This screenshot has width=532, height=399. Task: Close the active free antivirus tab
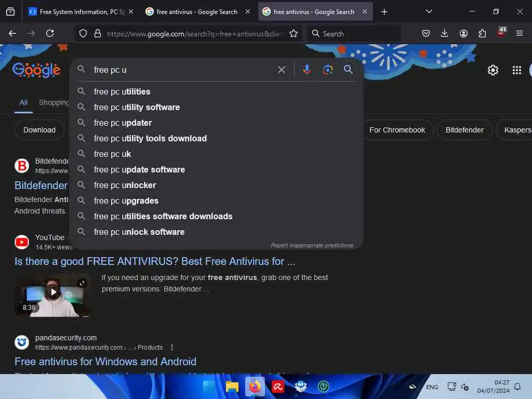365,11
